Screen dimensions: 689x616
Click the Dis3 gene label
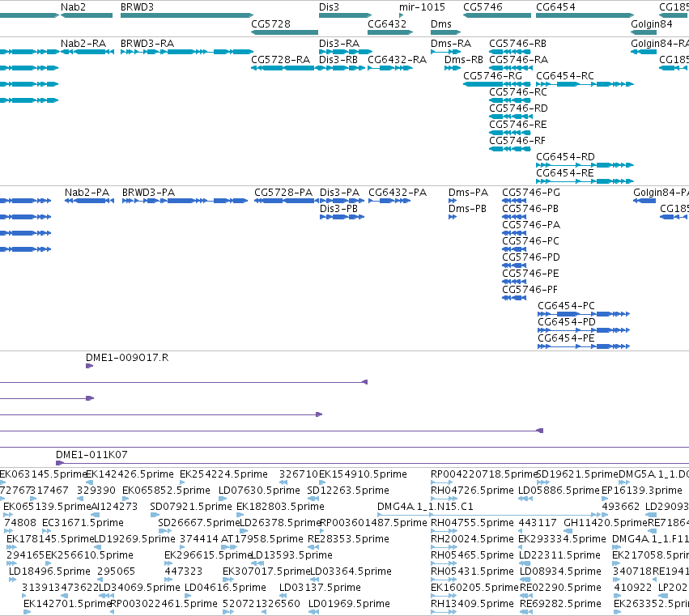[329, 7]
